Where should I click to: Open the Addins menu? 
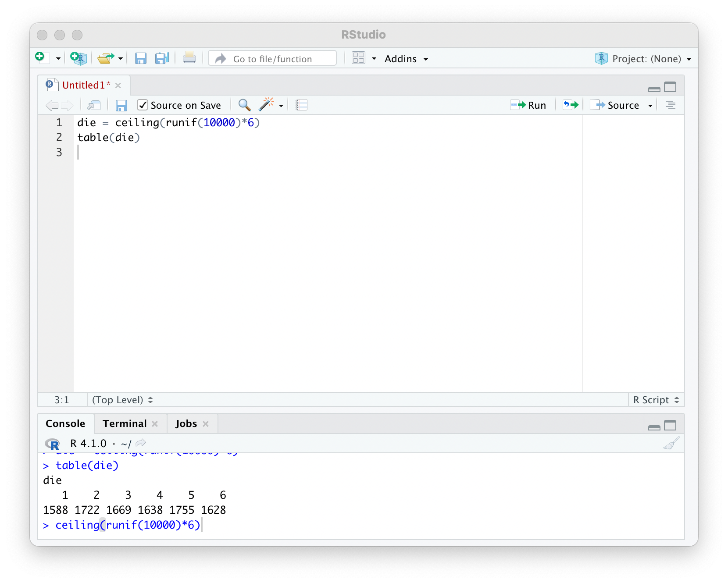pyautogui.click(x=406, y=59)
